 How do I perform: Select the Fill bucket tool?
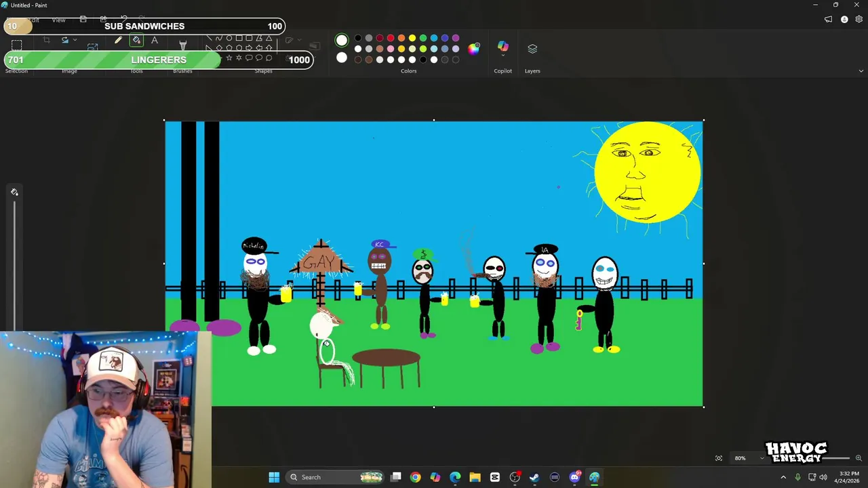136,41
